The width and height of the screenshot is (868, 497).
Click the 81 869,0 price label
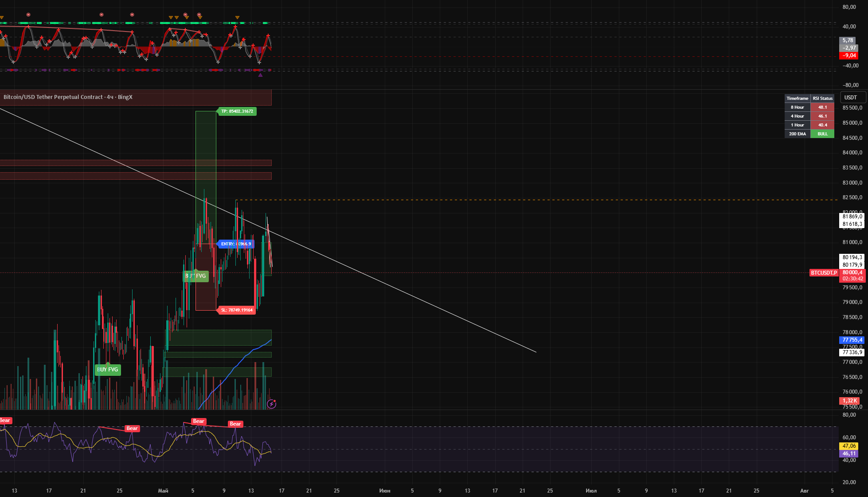[x=852, y=217]
